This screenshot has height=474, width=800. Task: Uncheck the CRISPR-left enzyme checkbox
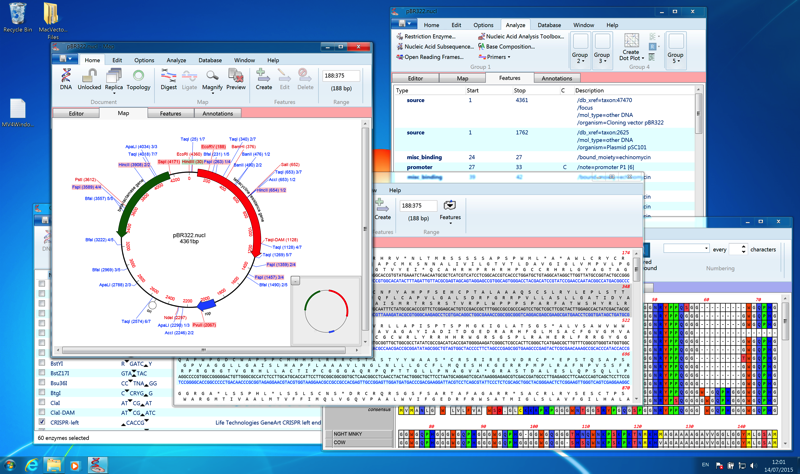[42, 422]
